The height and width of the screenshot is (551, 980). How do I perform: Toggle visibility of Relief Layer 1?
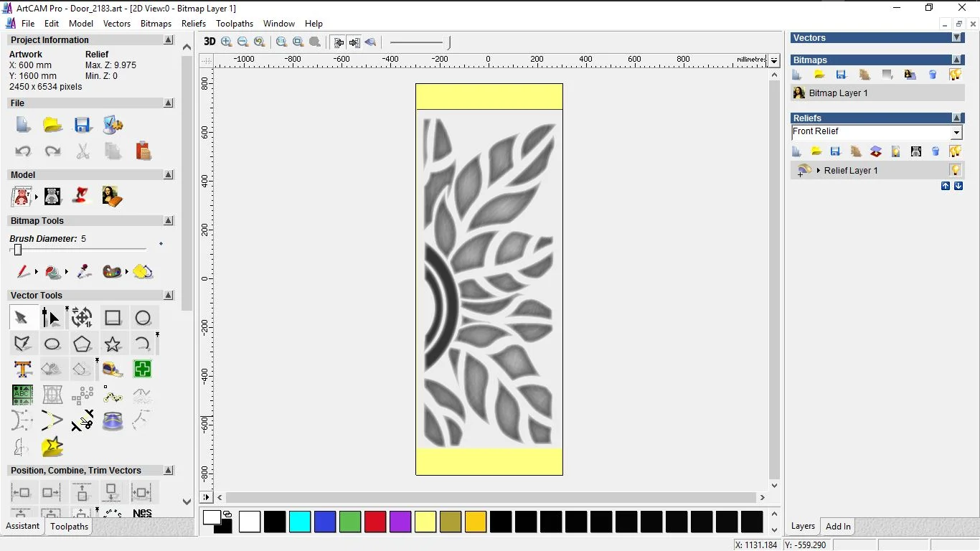(x=955, y=171)
